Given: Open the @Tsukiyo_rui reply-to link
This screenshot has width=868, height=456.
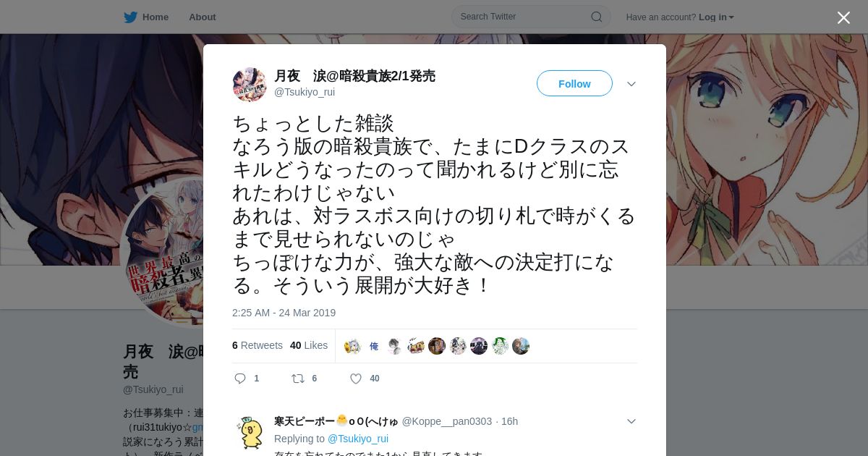Looking at the screenshot, I should [358, 439].
